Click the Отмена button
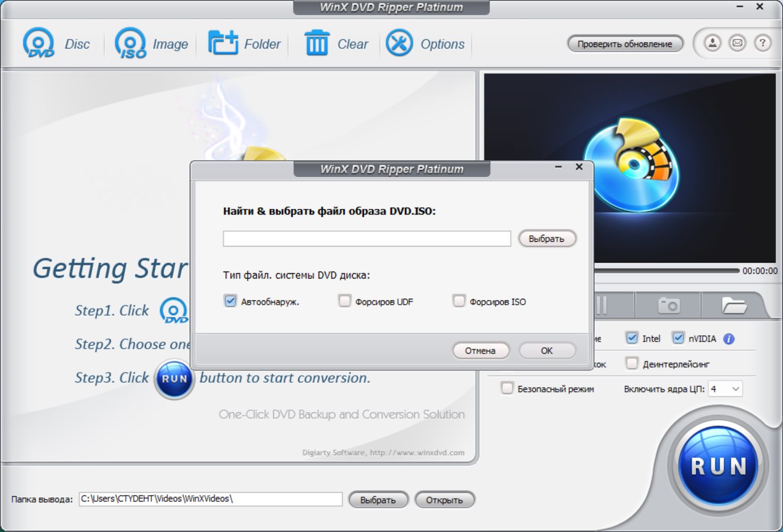 tap(480, 350)
